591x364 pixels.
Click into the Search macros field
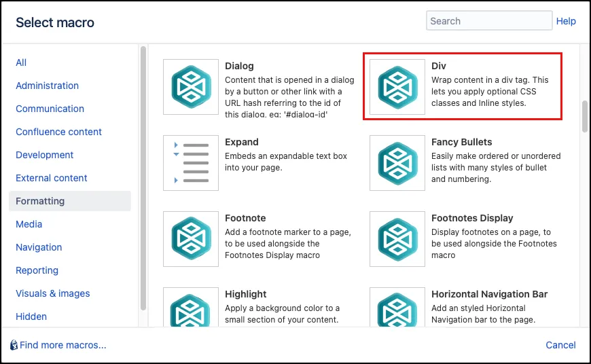[489, 21]
